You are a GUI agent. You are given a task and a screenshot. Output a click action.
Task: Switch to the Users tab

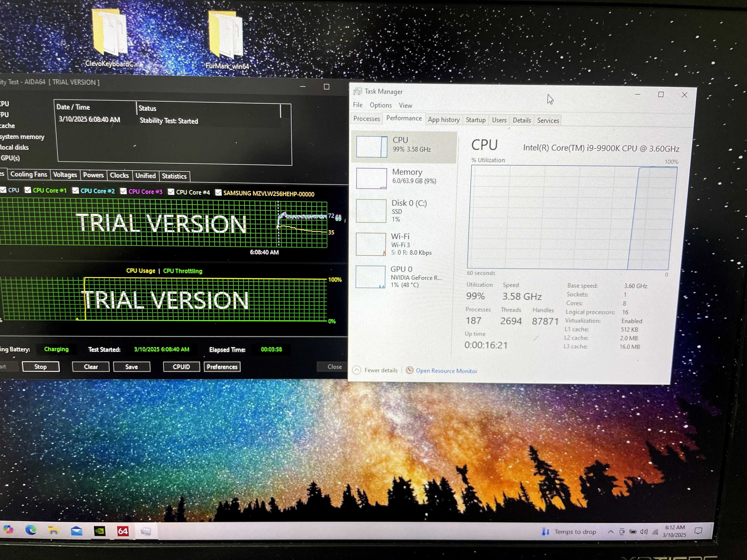[x=499, y=120]
